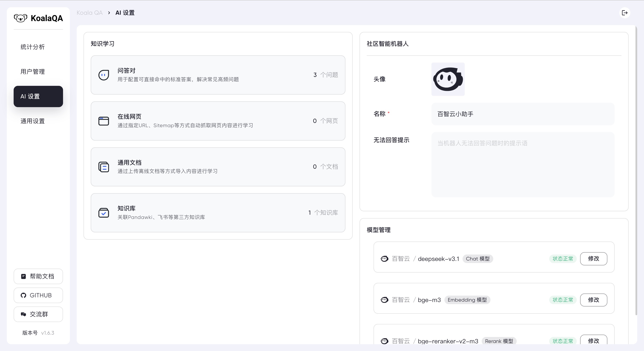
Task: Click the 在线网页 browser window icon
Action: [x=104, y=121]
